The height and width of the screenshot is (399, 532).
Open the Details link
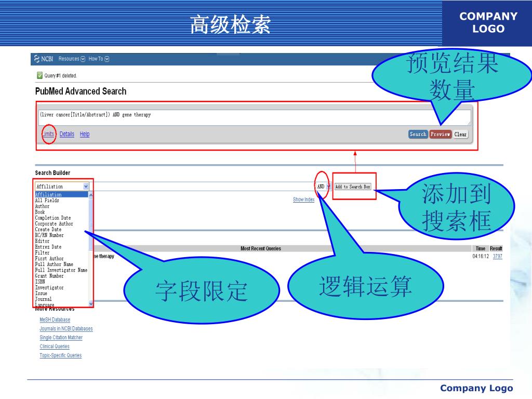(x=67, y=134)
